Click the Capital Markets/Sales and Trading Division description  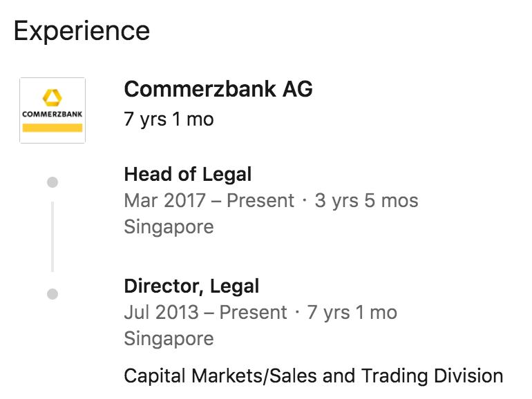click(314, 376)
